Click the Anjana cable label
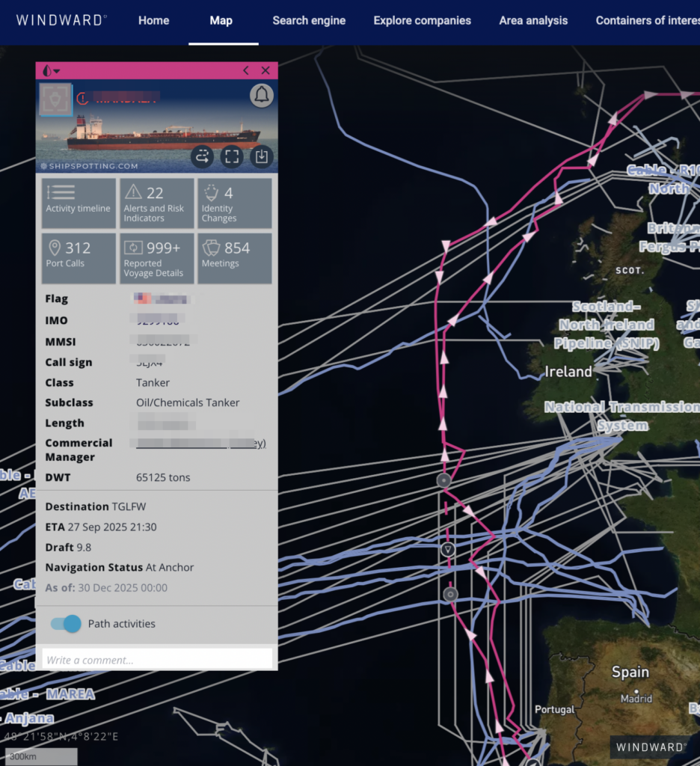The height and width of the screenshot is (766, 700). (29, 718)
